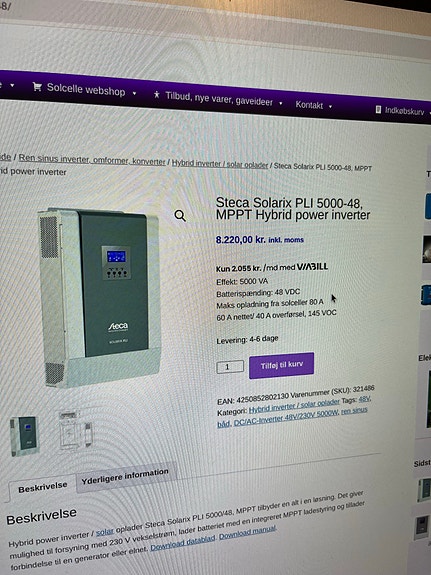Select the first inverter product thumbnail
The image size is (431, 575).
coord(24,436)
